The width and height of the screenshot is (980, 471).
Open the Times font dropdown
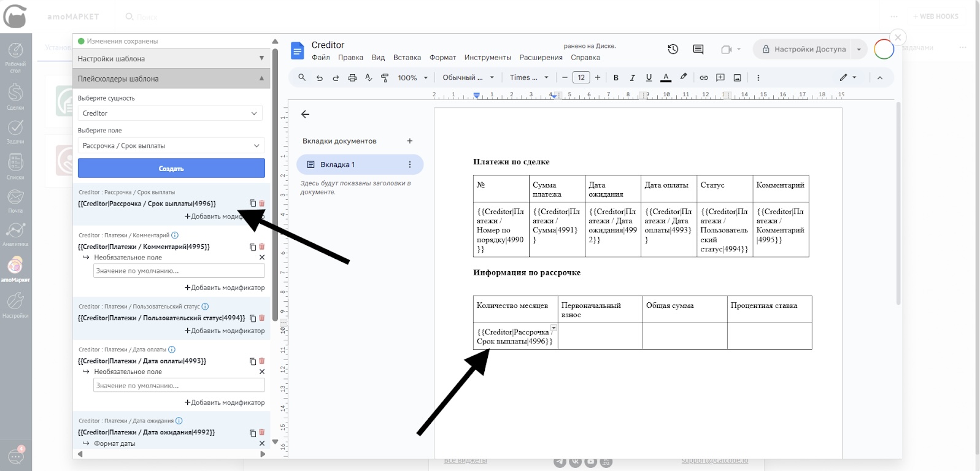pos(528,78)
